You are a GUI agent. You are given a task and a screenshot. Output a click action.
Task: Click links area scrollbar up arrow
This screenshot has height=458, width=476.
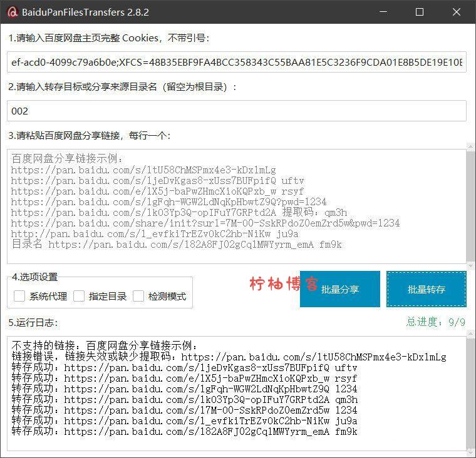coord(470,147)
